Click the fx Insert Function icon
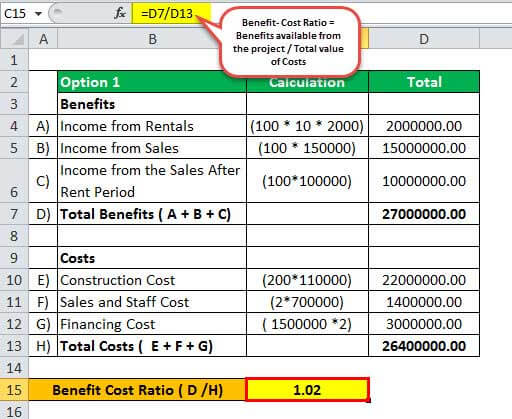 pos(120,13)
